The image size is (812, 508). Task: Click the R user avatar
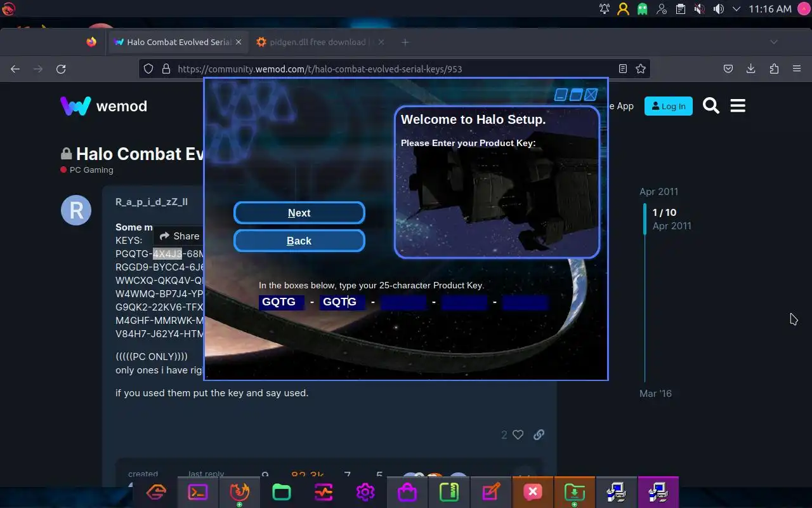76,210
